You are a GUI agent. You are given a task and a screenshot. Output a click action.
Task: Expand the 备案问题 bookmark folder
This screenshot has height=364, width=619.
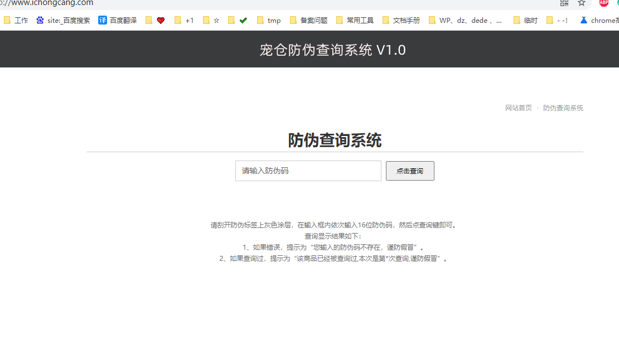click(x=308, y=21)
